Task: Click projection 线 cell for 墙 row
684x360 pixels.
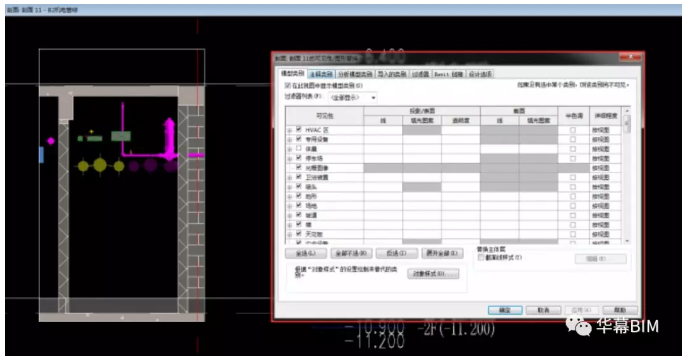Action: pos(383,225)
